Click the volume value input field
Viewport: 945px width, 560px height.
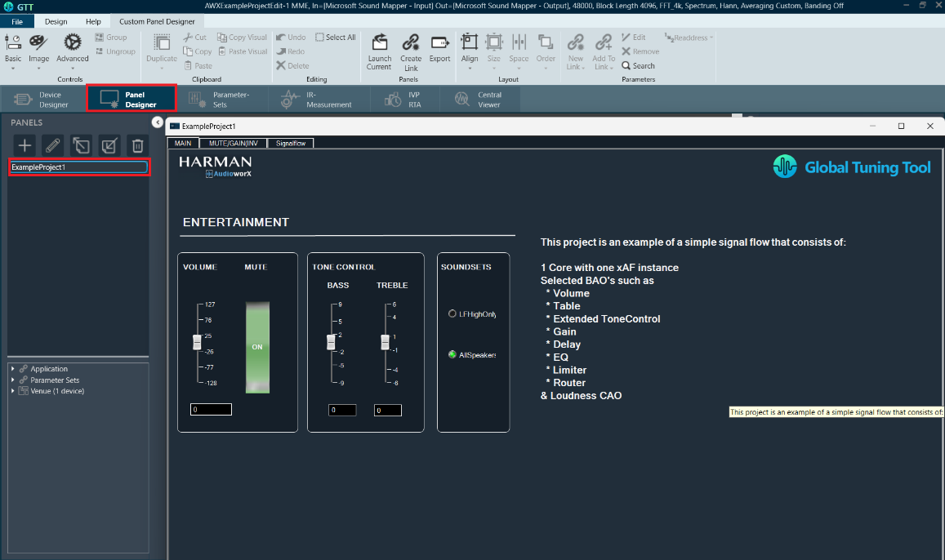click(x=211, y=410)
